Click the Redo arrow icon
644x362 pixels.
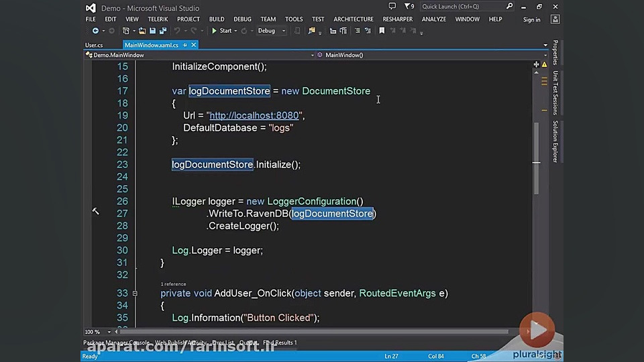pyautogui.click(x=193, y=31)
